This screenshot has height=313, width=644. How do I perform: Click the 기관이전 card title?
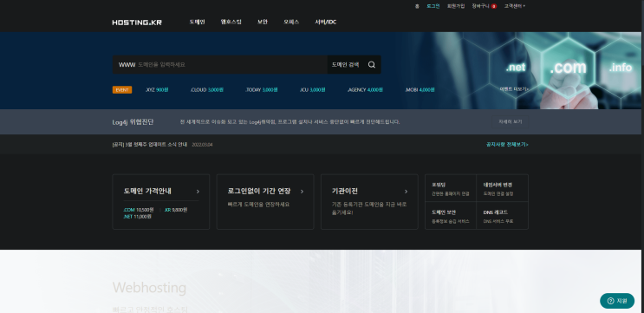click(x=345, y=191)
